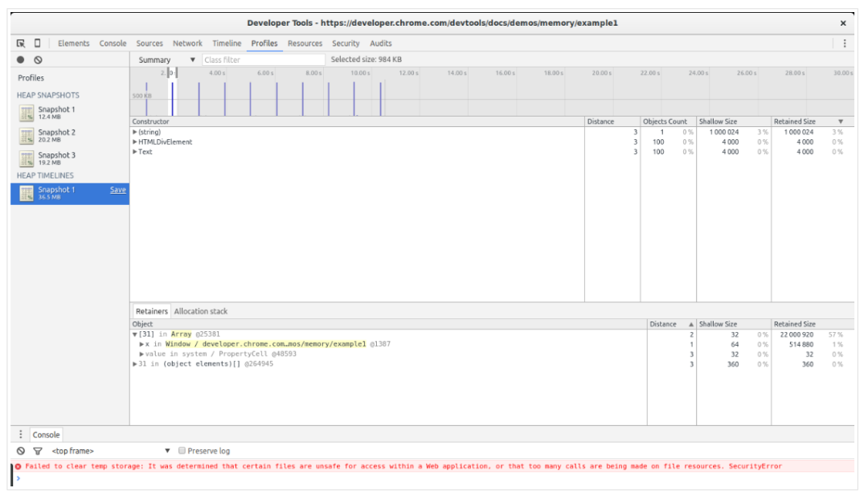Screen dimensions: 868x500
Task: Click the allocation bar near 10.00 s
Action: (354, 99)
